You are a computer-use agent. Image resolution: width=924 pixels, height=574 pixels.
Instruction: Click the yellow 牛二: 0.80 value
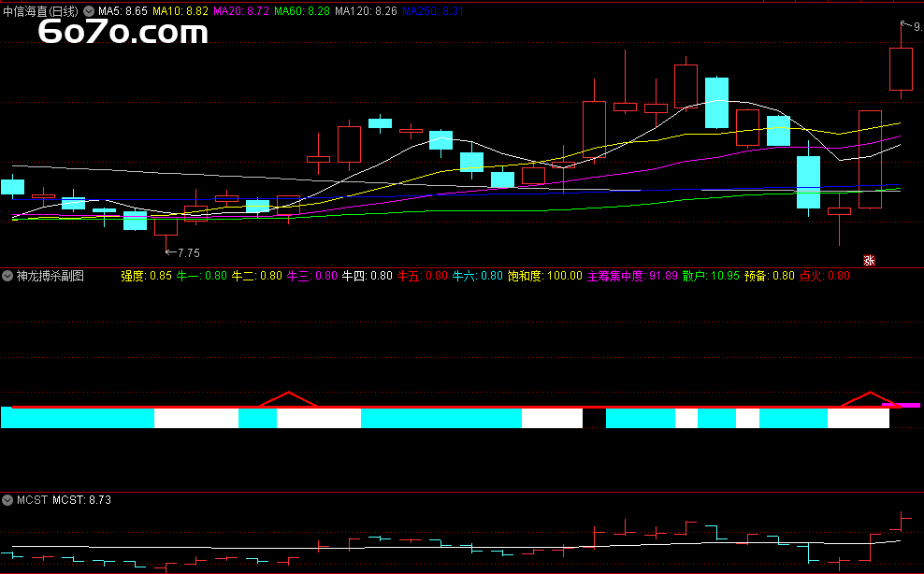tap(257, 276)
